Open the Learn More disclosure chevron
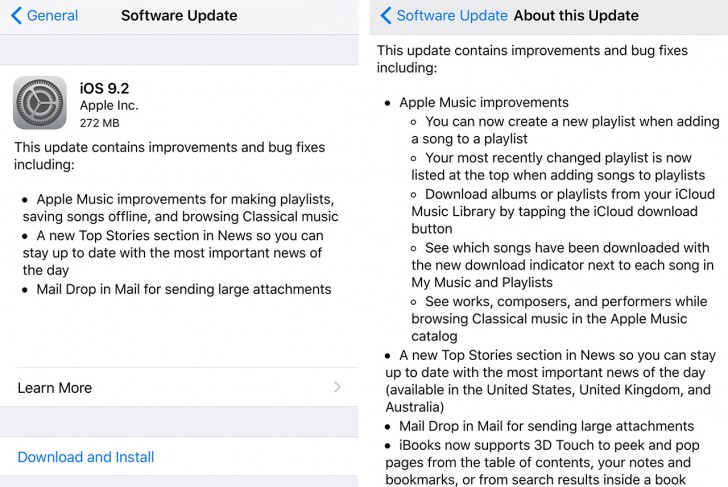This screenshot has width=728, height=487. (x=337, y=387)
